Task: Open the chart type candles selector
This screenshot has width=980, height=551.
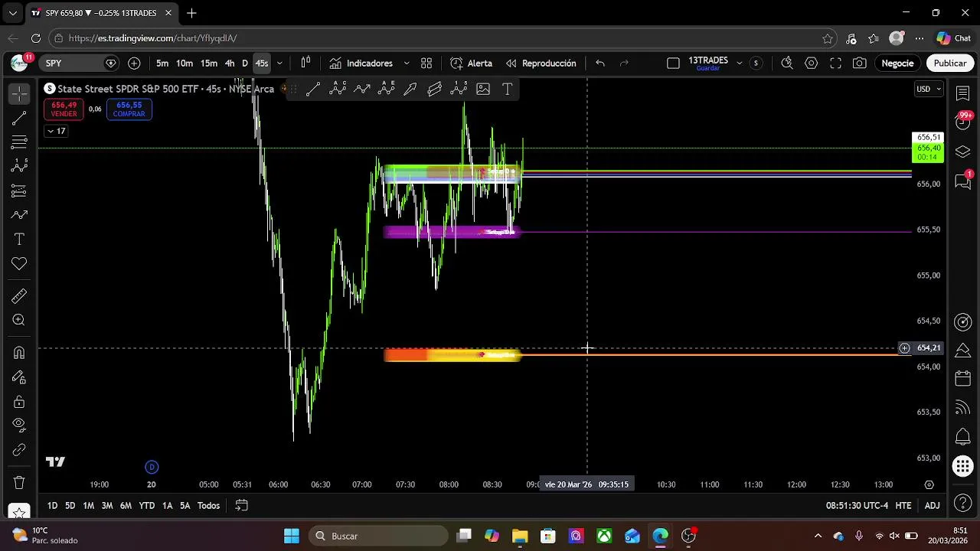Action: [x=305, y=63]
